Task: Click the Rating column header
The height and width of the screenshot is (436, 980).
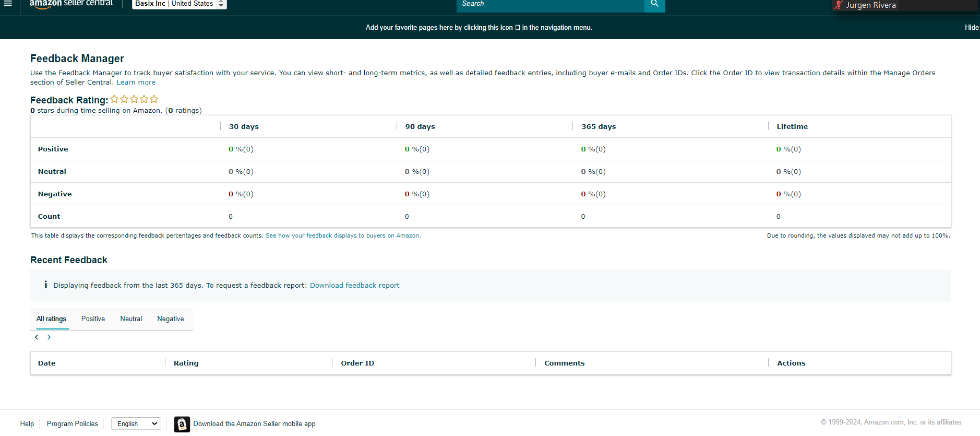Action: tap(186, 363)
